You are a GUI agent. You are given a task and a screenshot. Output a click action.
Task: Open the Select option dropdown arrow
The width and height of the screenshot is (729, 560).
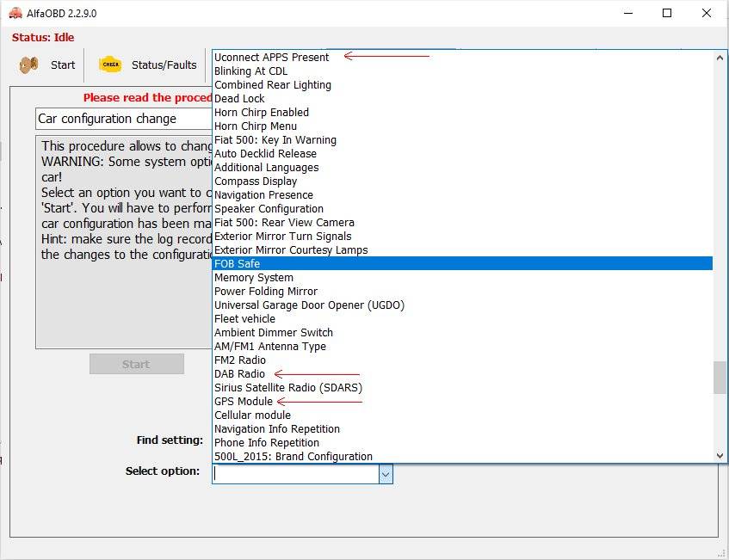[386, 475]
